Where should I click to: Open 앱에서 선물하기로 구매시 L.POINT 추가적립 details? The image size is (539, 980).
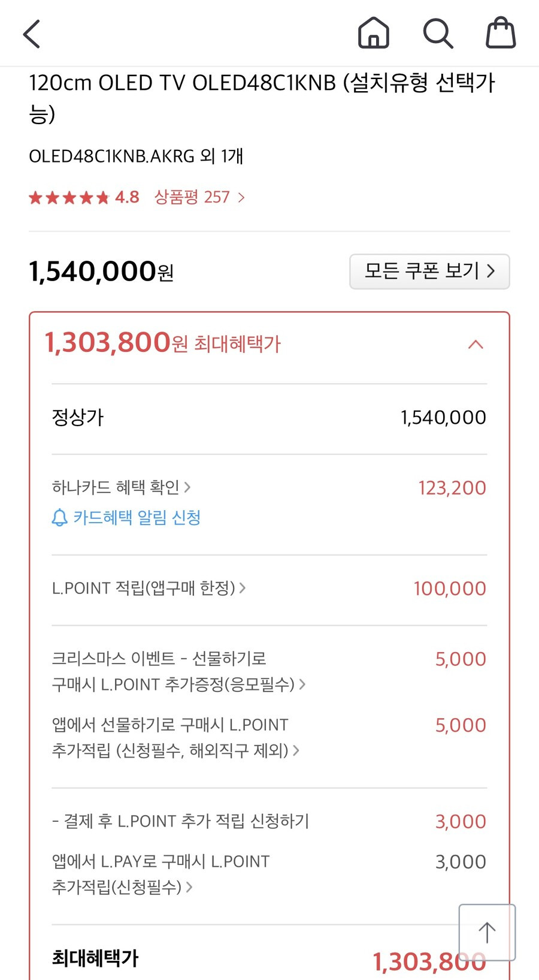click(x=175, y=737)
